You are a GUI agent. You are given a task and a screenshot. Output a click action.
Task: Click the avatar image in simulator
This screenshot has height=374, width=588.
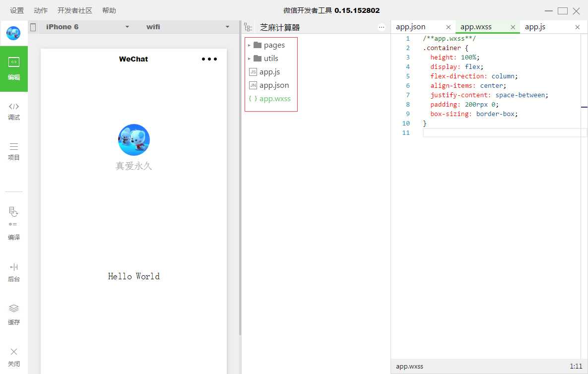coord(134,140)
